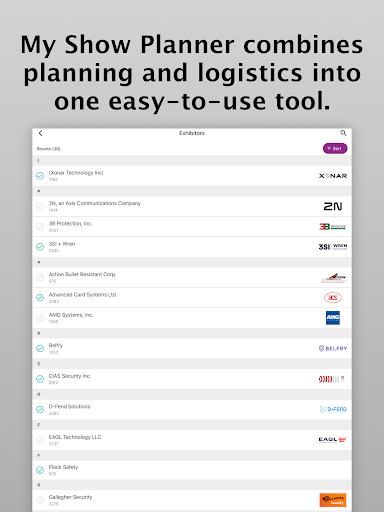Click the 3B Protection logo
The height and width of the screenshot is (512, 384).
333,227
